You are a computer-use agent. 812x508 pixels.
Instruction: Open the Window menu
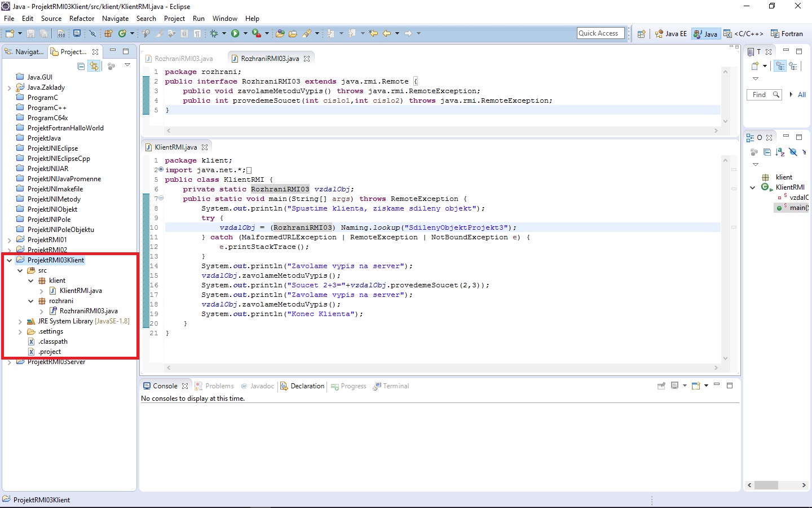pyautogui.click(x=224, y=18)
